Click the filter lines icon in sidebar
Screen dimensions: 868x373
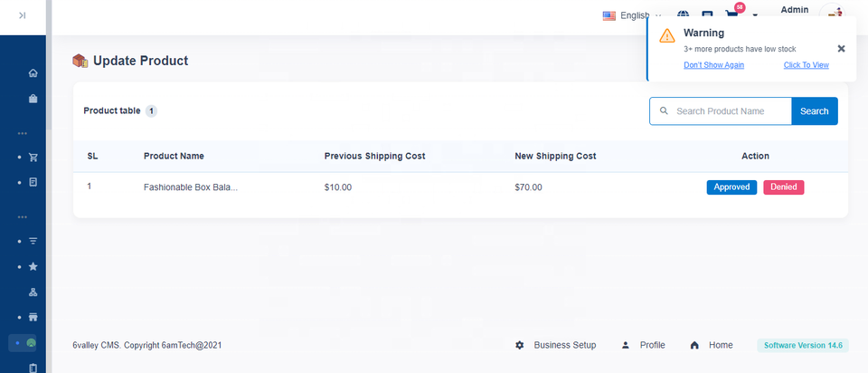pos(33,242)
